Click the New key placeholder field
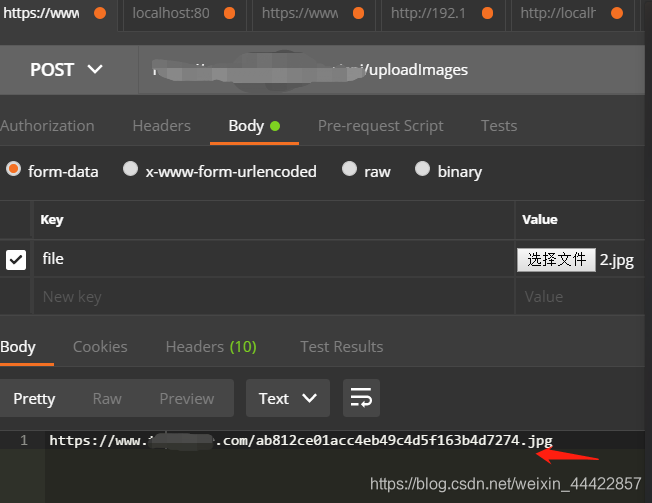The image size is (652, 503). point(274,296)
